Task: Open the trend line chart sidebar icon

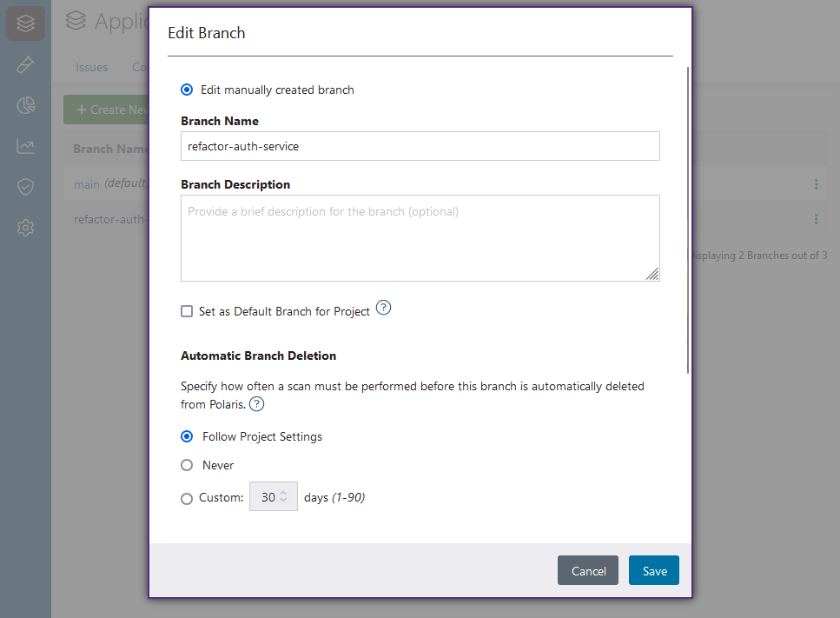Action: [x=25, y=146]
